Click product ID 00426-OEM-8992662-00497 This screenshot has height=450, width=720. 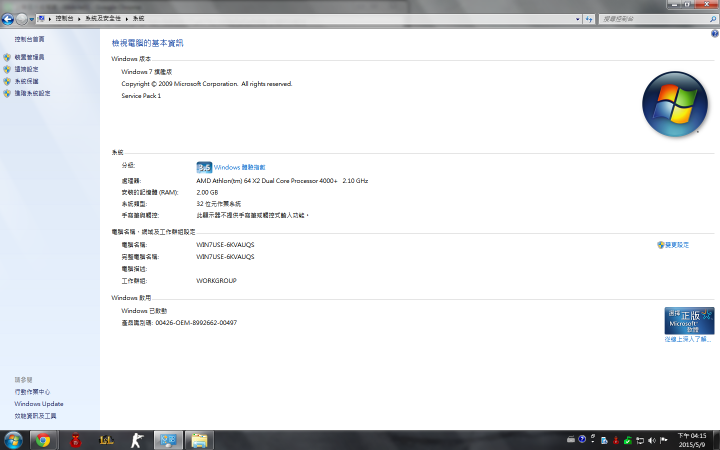196,322
